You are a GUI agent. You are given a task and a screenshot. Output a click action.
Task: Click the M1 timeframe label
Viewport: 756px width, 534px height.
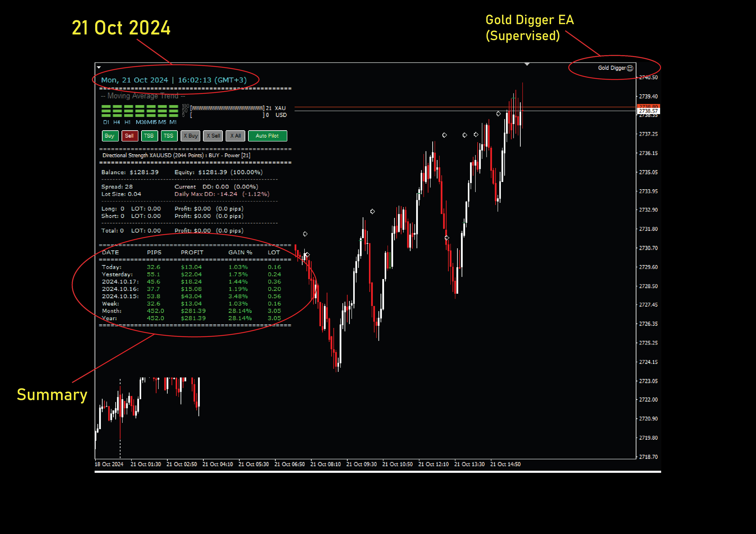pos(173,122)
